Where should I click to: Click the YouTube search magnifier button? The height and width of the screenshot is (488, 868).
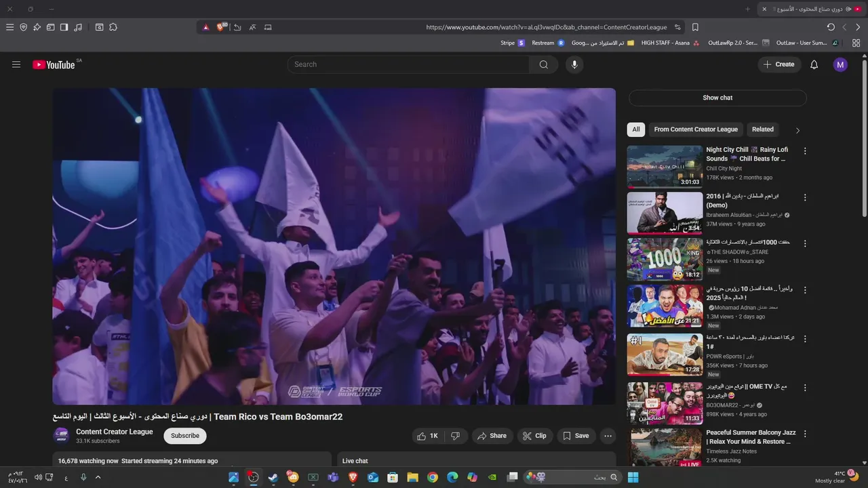tap(544, 64)
